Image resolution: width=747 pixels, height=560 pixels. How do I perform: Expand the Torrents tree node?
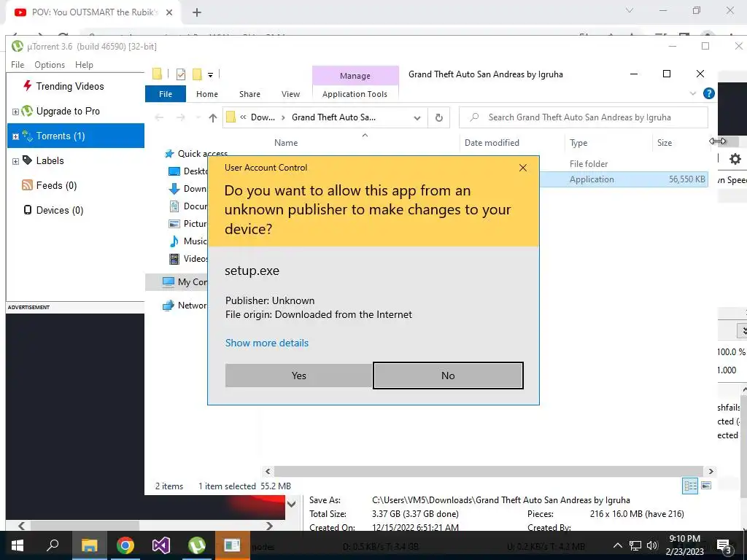coord(15,136)
